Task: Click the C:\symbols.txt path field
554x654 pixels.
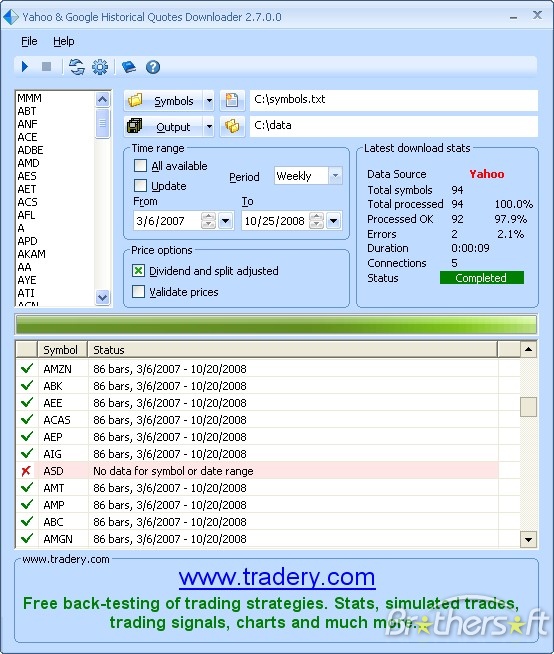Action: pyautogui.click(x=394, y=100)
